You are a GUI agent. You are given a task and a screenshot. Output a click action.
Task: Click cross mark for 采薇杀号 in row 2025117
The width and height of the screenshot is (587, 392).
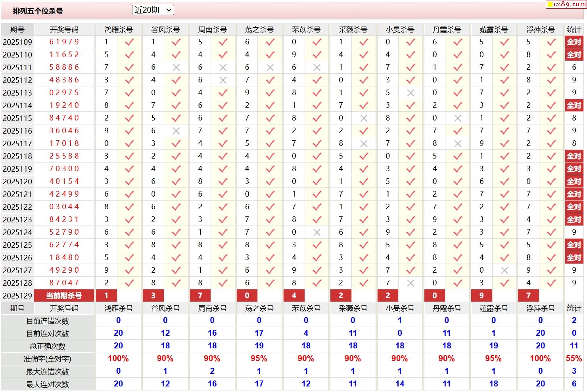pyautogui.click(x=364, y=143)
